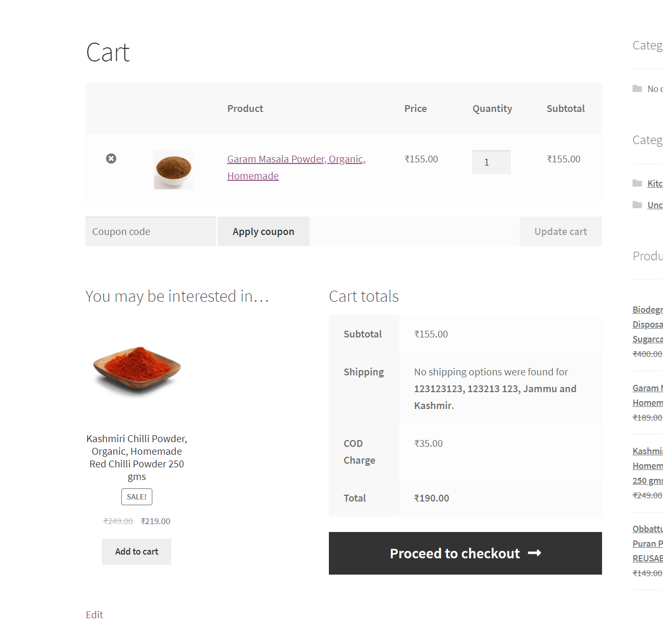Open Kashmiri Chilli Powder product title
The height and width of the screenshot is (644, 663).
[137, 457]
